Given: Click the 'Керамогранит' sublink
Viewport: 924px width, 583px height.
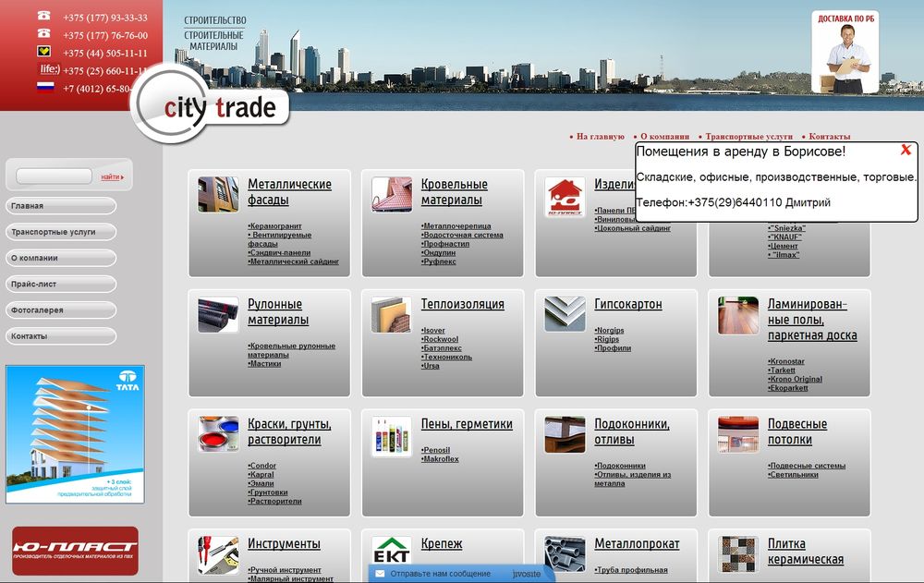Looking at the screenshot, I should pos(274,225).
